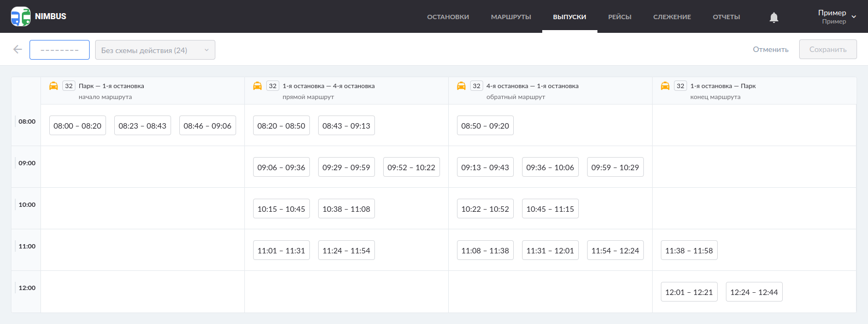Click the Отменить link
The height and width of the screenshot is (324, 868).
click(x=771, y=49)
